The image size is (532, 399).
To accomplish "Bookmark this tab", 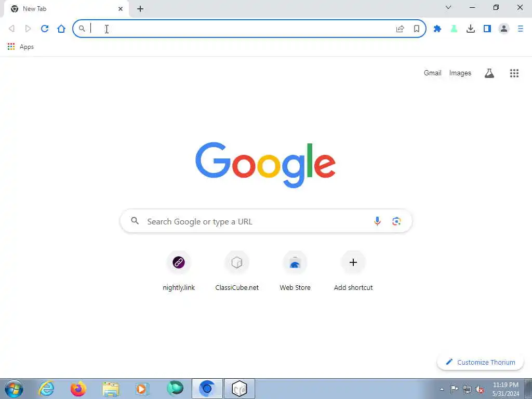I will coord(417,29).
